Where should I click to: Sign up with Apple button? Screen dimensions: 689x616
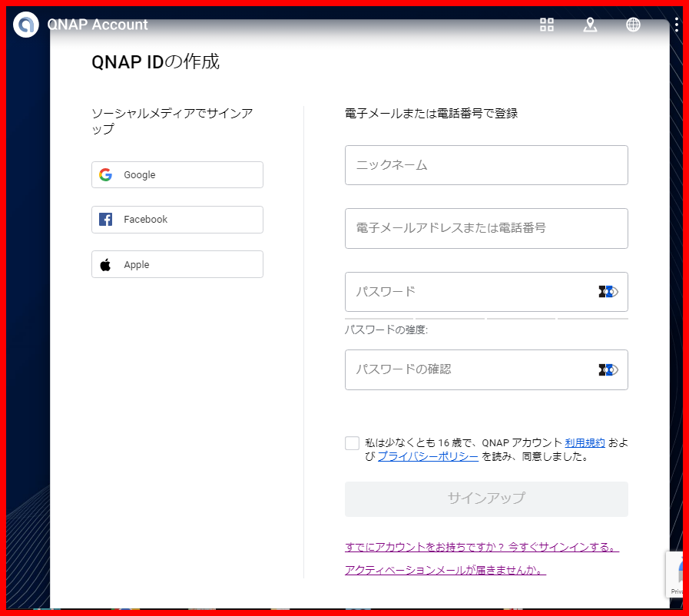177,264
